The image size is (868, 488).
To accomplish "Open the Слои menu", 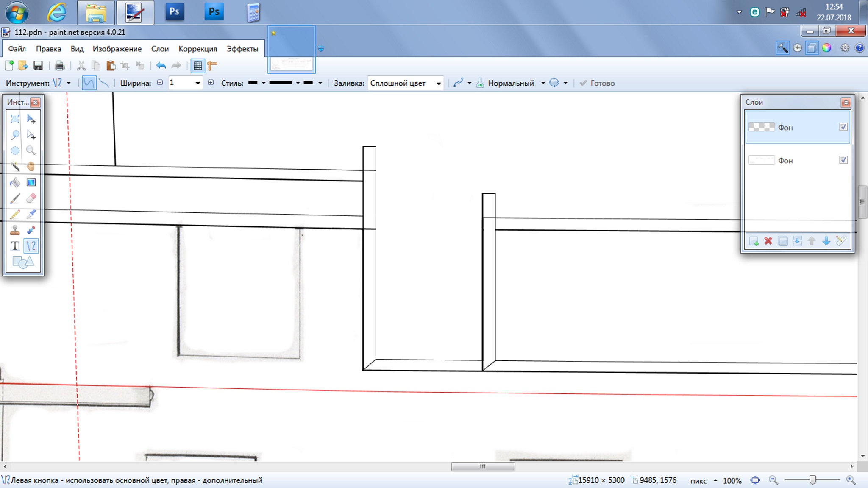I will [x=160, y=49].
